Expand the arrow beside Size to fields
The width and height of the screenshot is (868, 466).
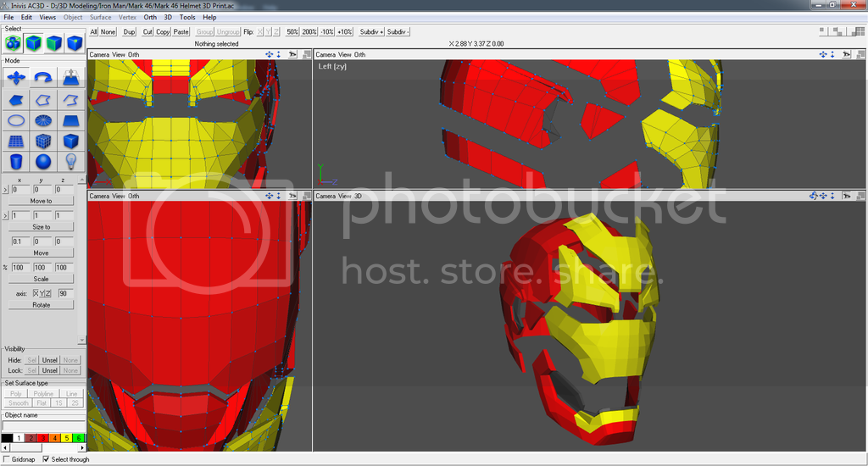click(6, 215)
